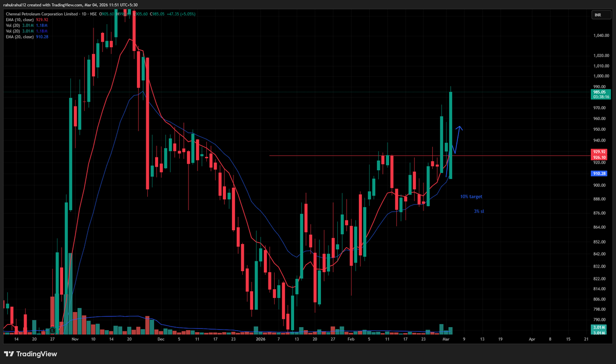Click the blue 910.28 price axis tag
The image size is (616, 364).
(600, 173)
